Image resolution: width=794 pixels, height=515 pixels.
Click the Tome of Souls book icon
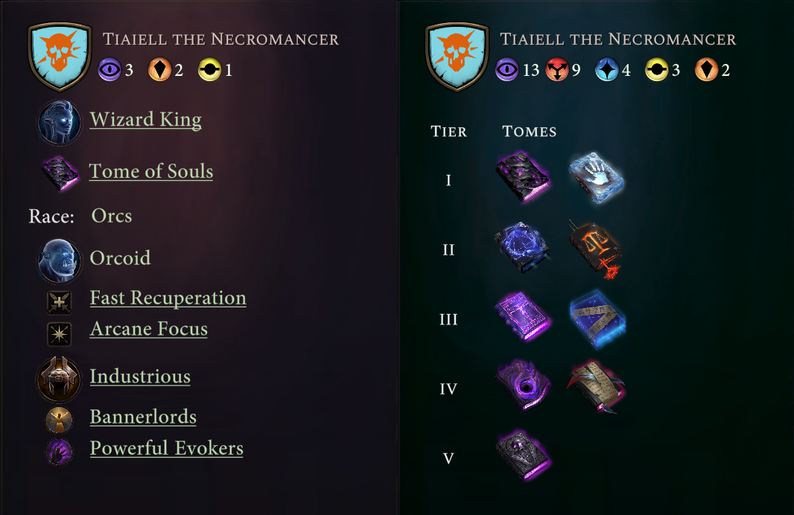pos(60,172)
